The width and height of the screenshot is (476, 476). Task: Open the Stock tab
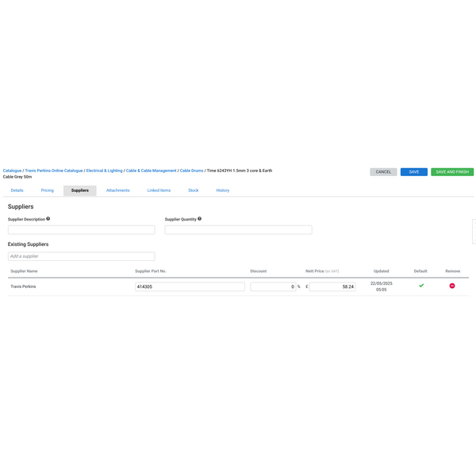(194, 190)
